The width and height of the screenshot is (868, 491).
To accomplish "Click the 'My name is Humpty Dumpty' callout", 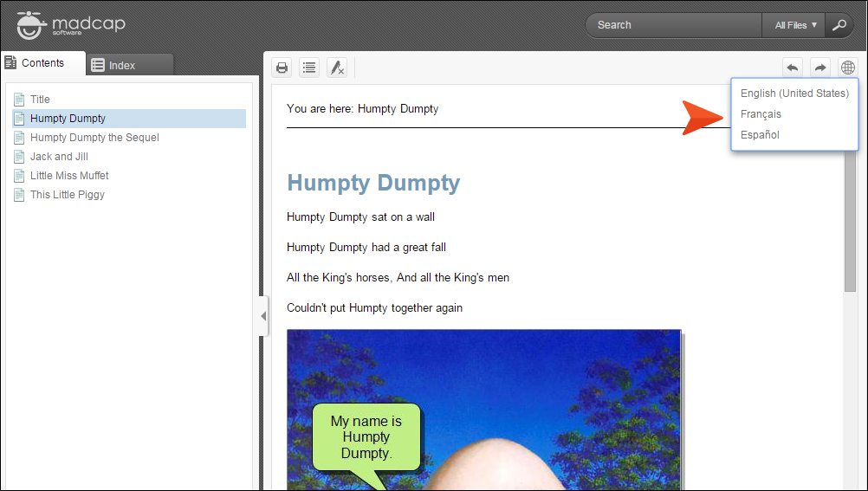I will 366,437.
